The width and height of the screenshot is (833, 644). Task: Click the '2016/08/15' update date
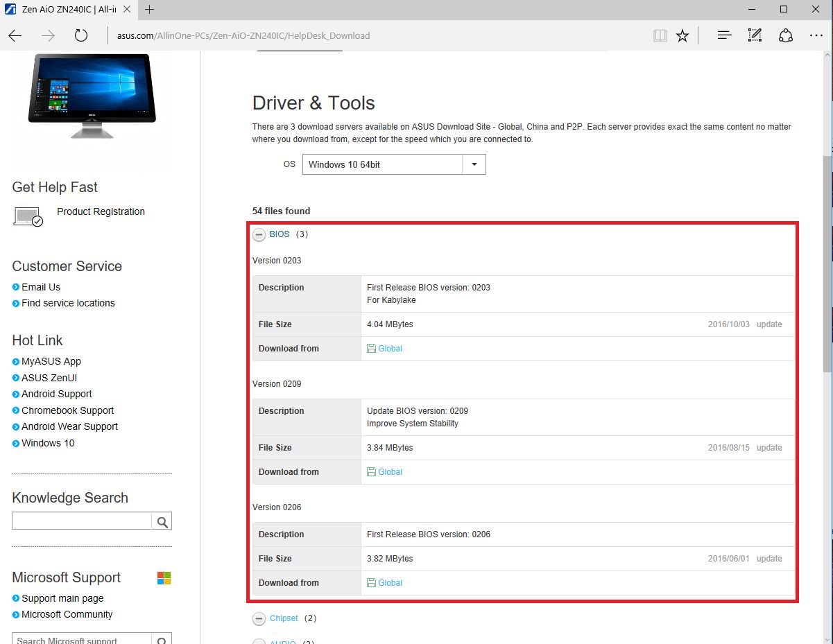729,448
